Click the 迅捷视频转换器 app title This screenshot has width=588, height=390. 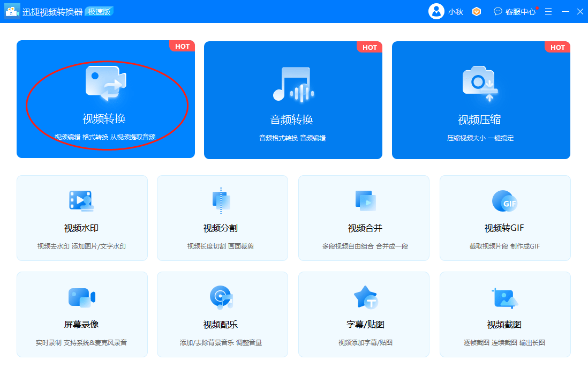tap(52, 12)
